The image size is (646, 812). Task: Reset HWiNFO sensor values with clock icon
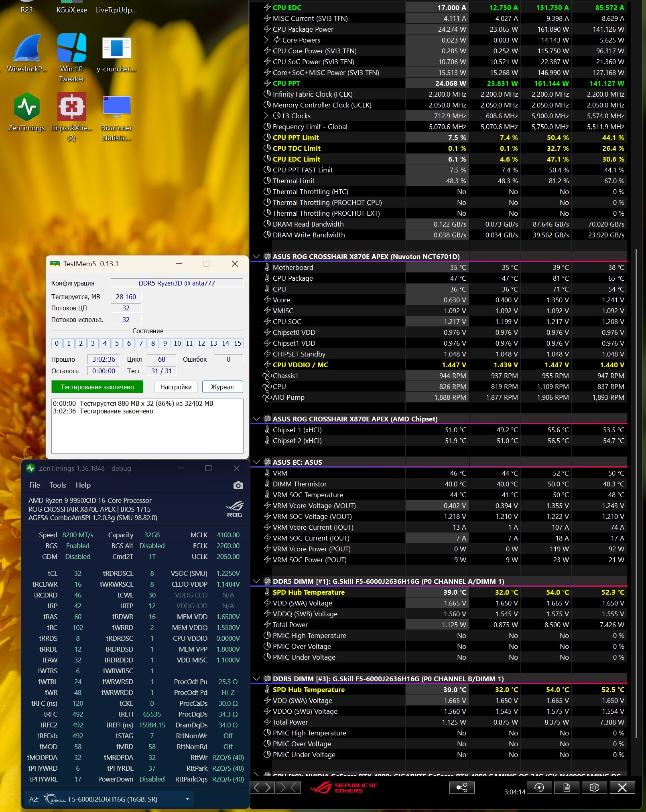tap(539, 788)
